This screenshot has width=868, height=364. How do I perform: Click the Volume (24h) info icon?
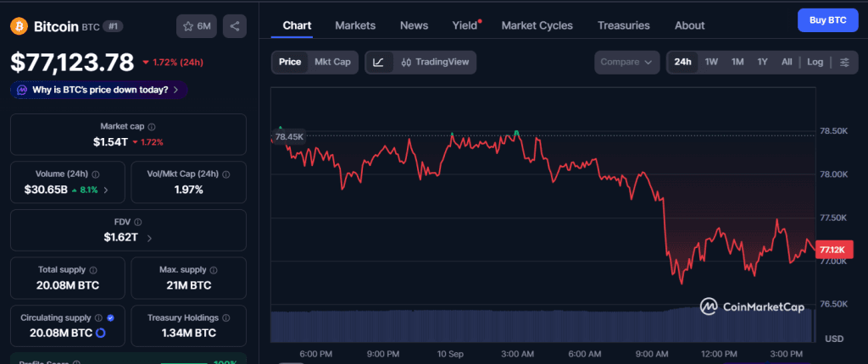click(x=96, y=174)
